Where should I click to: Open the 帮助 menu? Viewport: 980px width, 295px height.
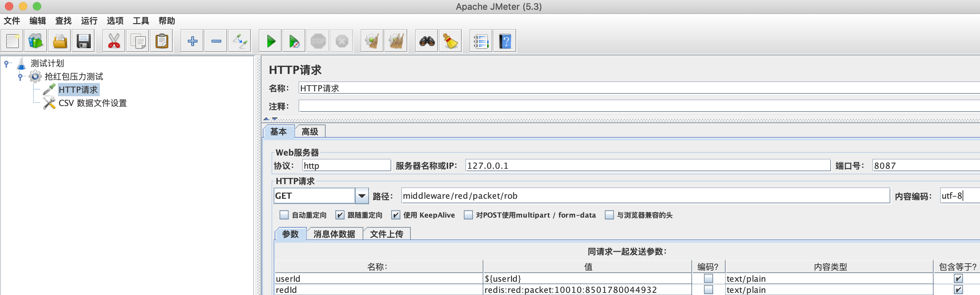tap(166, 21)
